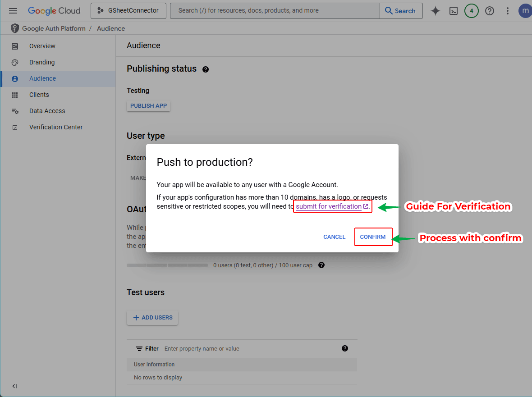This screenshot has height=397, width=532.
Task: Click the Audience breadcrumb
Action: point(111,28)
